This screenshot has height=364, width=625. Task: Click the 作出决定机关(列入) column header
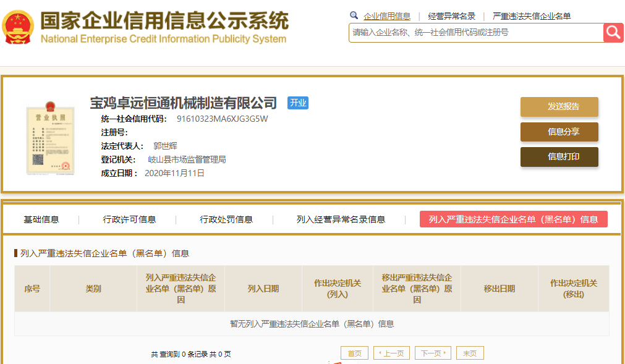338,289
